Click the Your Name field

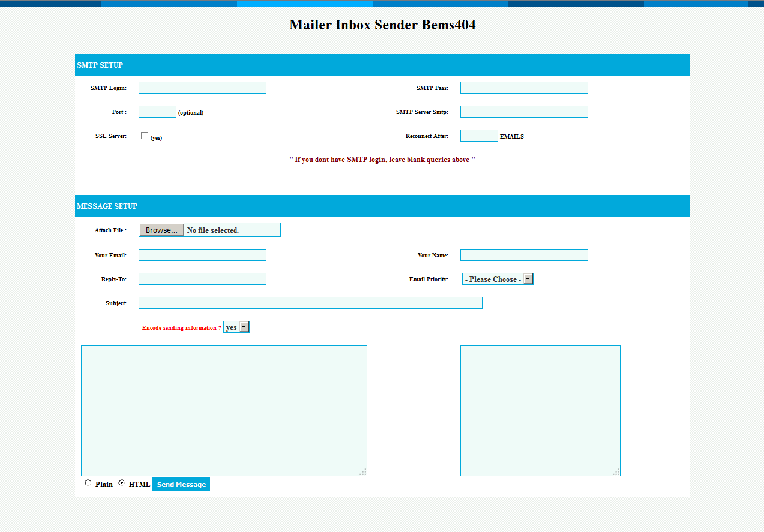click(x=523, y=254)
